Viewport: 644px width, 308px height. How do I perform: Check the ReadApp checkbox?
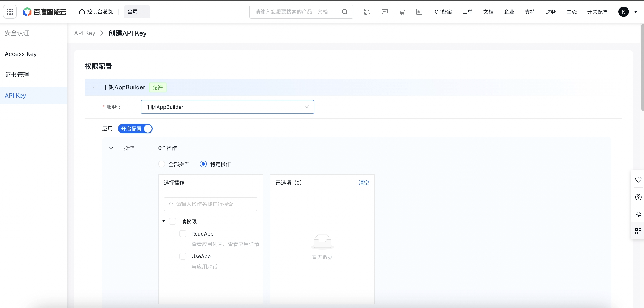[x=183, y=233]
